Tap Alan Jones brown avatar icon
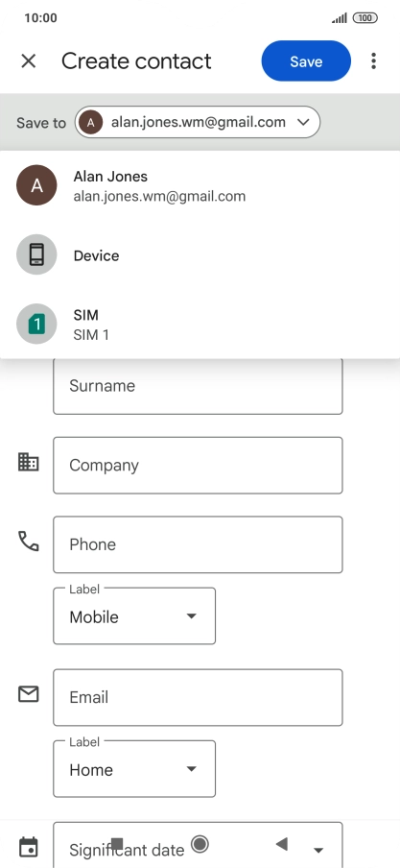This screenshot has height=868, width=400. (x=36, y=185)
